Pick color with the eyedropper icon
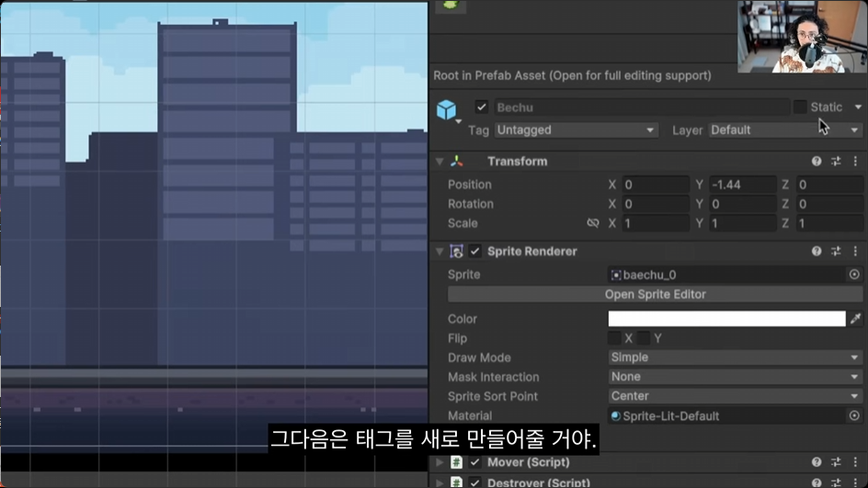This screenshot has width=868, height=488. 856,318
